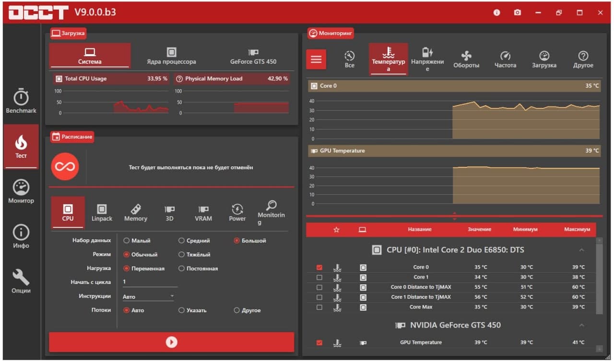The image size is (614, 364).
Task: Open the Инструкции dropdown
Action: pos(149,296)
